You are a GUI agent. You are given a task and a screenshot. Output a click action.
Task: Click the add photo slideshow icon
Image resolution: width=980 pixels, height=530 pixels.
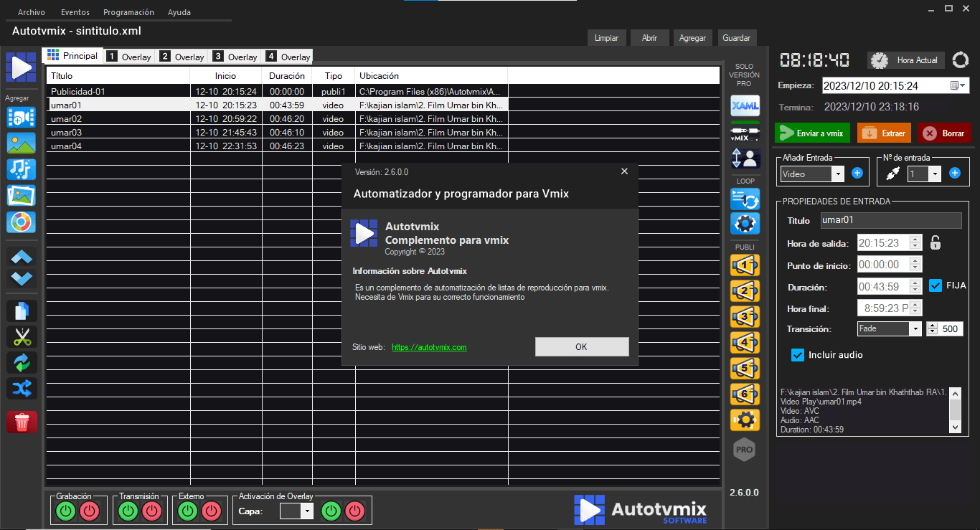(21, 196)
